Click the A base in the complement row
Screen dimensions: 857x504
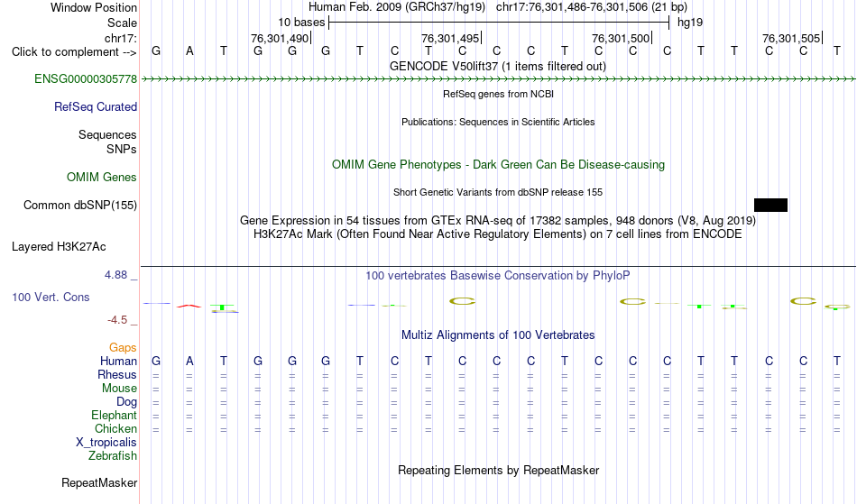(189, 51)
